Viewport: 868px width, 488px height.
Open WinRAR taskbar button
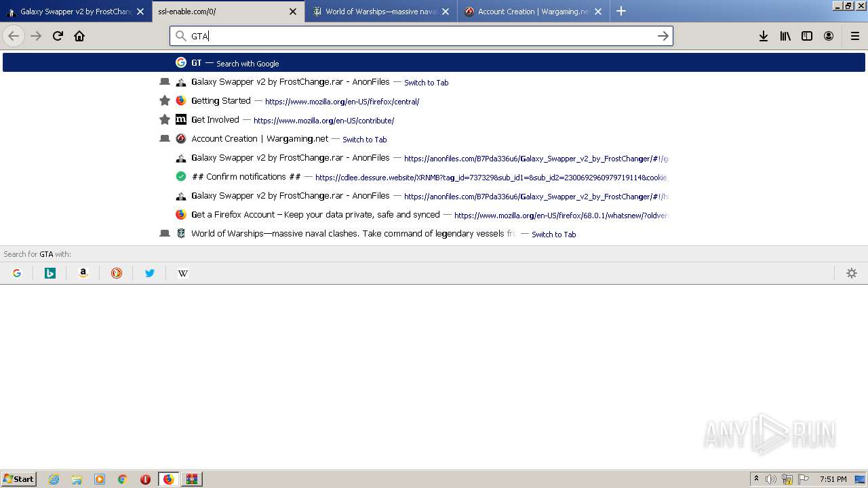pos(192,479)
